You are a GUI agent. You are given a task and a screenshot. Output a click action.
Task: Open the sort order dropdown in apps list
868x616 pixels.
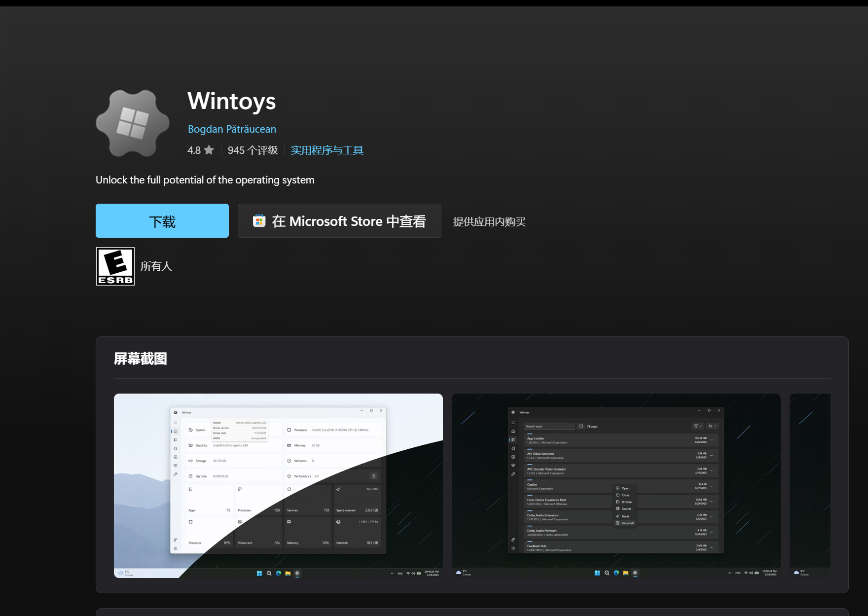712,426
